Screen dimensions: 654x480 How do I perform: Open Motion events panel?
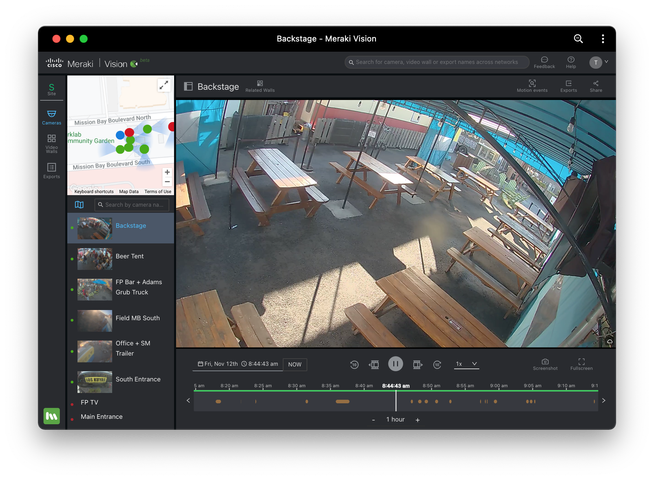[x=532, y=86]
